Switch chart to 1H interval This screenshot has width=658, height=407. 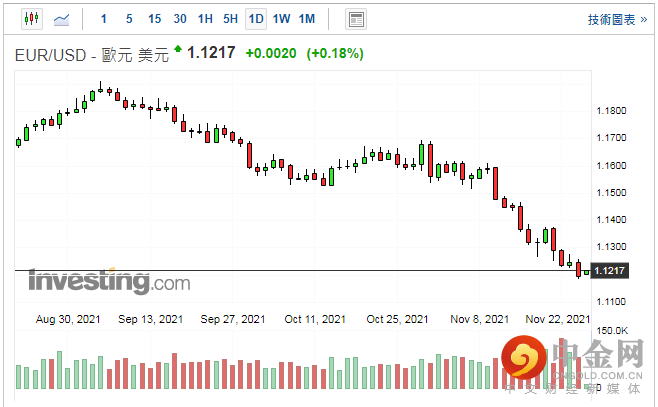[205, 19]
